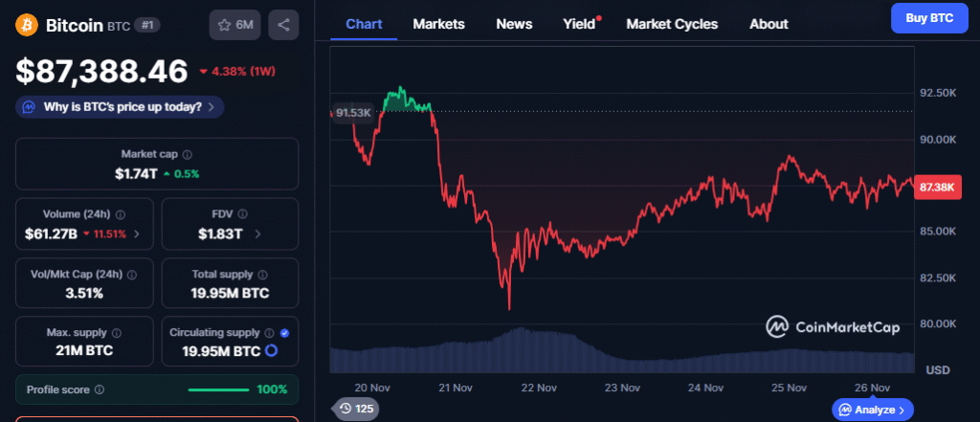The image size is (980, 422).
Task: Click the $1.74T market cap value
Action: (x=136, y=174)
